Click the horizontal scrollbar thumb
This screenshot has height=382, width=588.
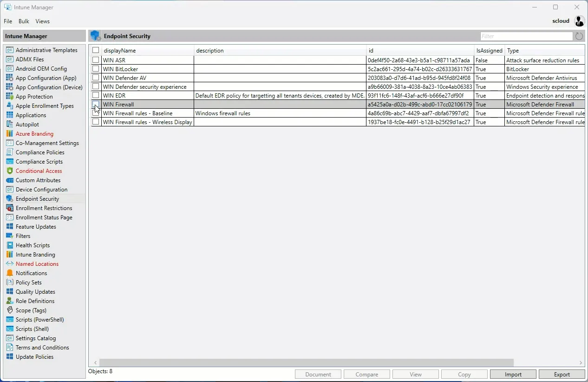pos(307,362)
